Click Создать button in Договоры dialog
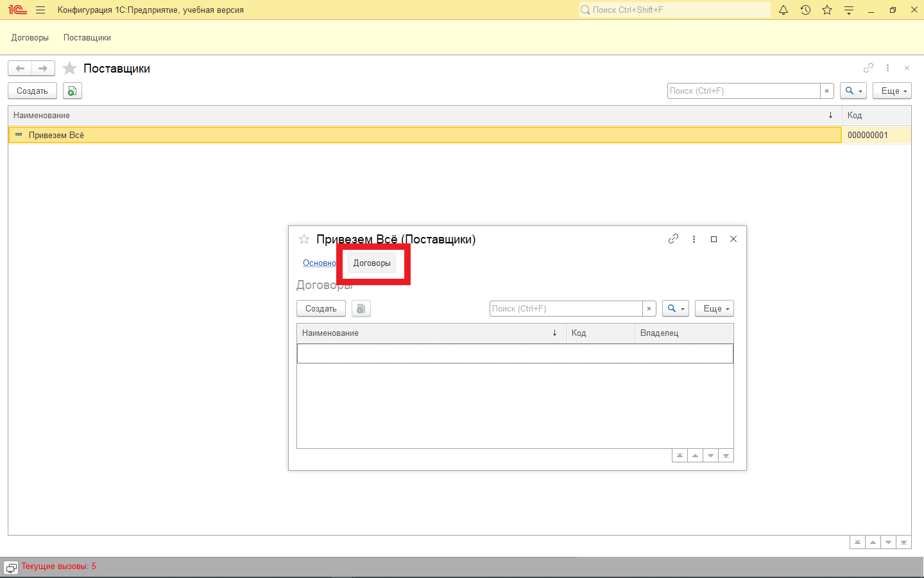924x578 pixels. (x=321, y=309)
